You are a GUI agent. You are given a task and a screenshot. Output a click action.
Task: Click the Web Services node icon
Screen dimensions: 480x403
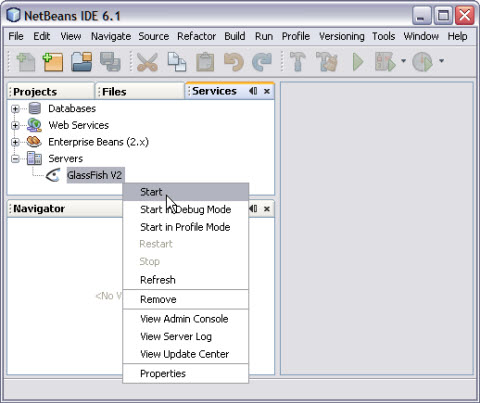point(34,125)
